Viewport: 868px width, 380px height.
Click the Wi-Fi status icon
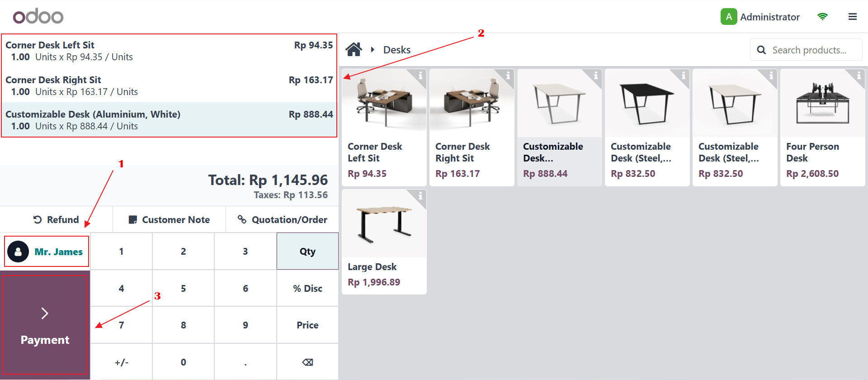click(x=823, y=16)
